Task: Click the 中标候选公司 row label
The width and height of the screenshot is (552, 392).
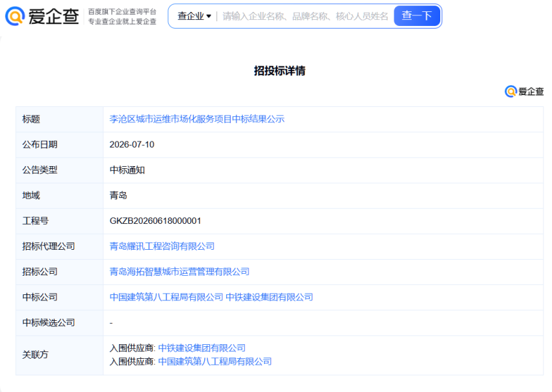Action: coord(49,322)
